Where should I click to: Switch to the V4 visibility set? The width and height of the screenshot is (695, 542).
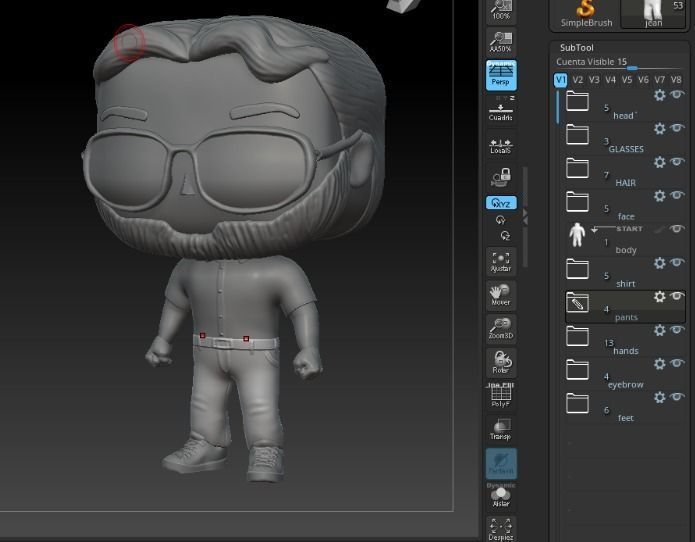(x=611, y=80)
